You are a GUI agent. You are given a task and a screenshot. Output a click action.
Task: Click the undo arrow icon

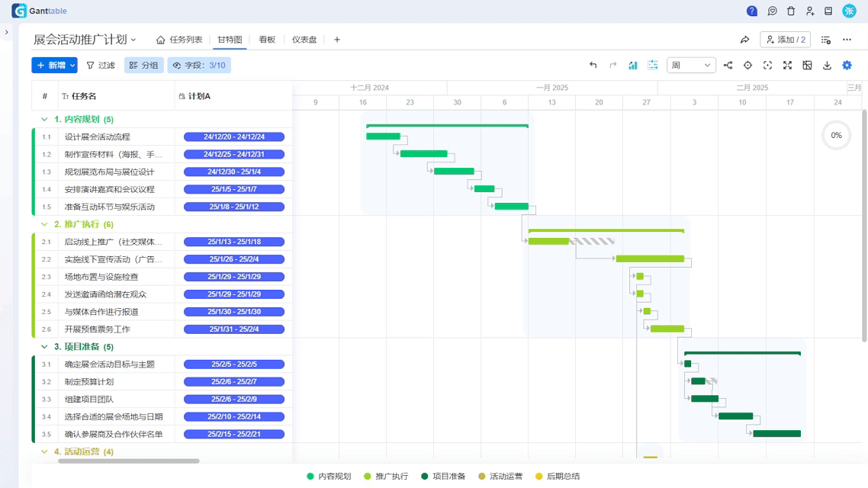593,66
